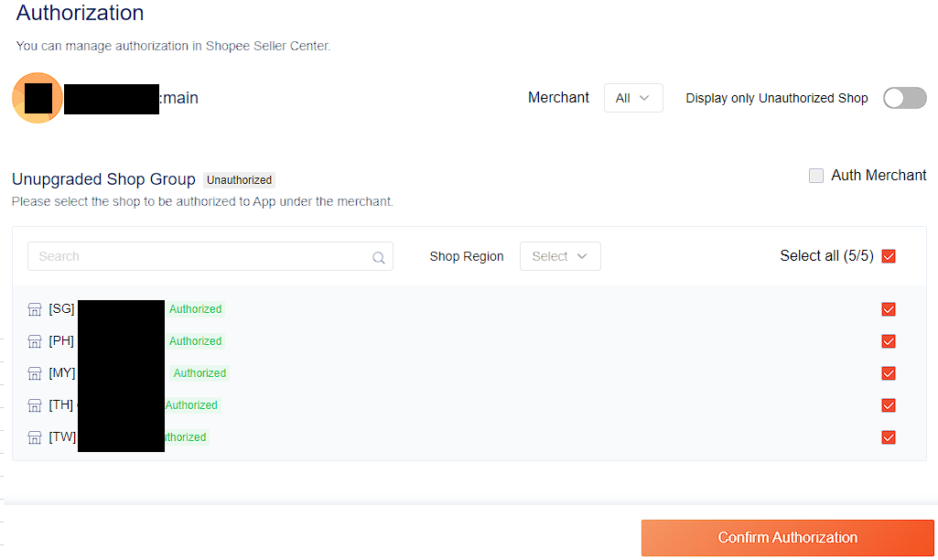
Task: Click the shop icon beside [TH] shop
Action: 35,405
